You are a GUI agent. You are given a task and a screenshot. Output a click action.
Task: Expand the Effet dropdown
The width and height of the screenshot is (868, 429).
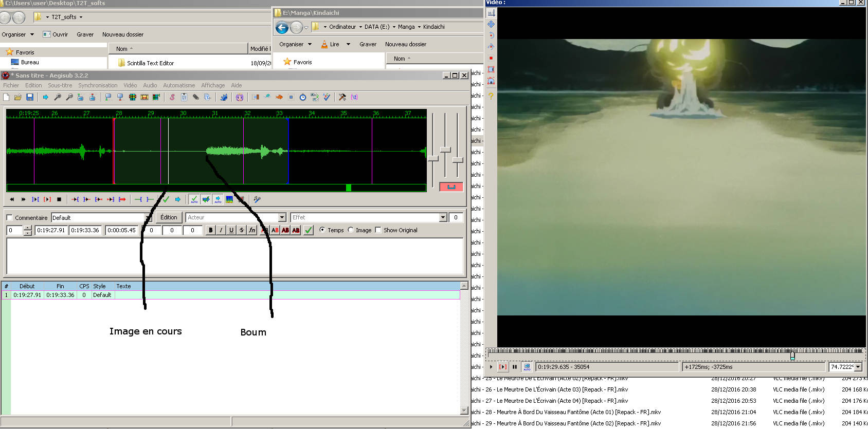(443, 218)
